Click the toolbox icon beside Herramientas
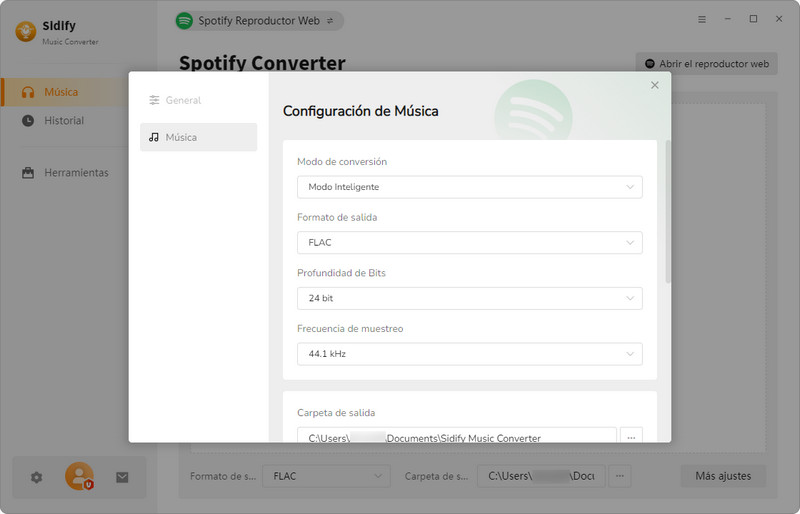This screenshot has height=514, width=800. point(28,173)
